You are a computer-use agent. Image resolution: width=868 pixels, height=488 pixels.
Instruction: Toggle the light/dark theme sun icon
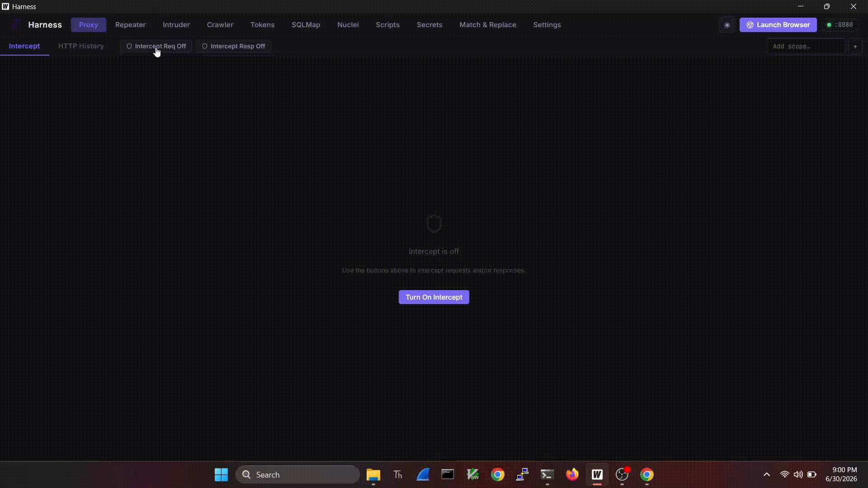click(727, 25)
